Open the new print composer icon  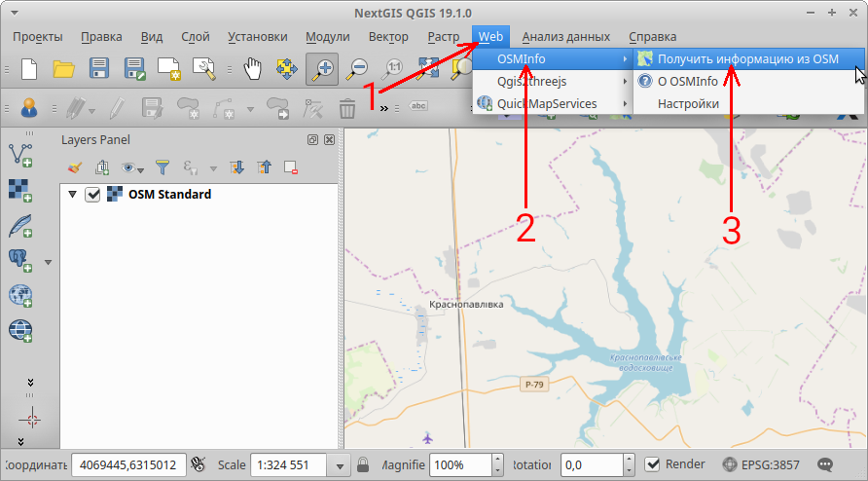(x=169, y=69)
